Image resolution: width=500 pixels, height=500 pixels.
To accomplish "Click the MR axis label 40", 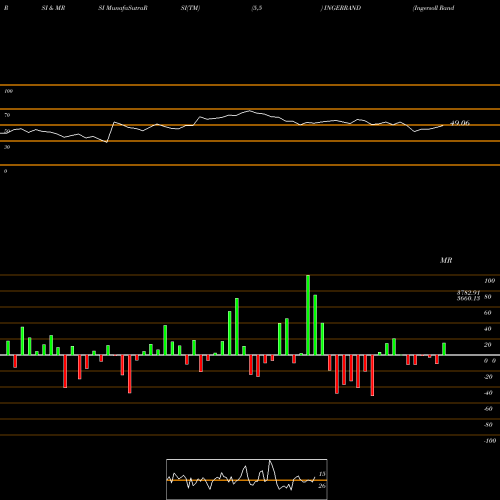I will click(x=488, y=329).
